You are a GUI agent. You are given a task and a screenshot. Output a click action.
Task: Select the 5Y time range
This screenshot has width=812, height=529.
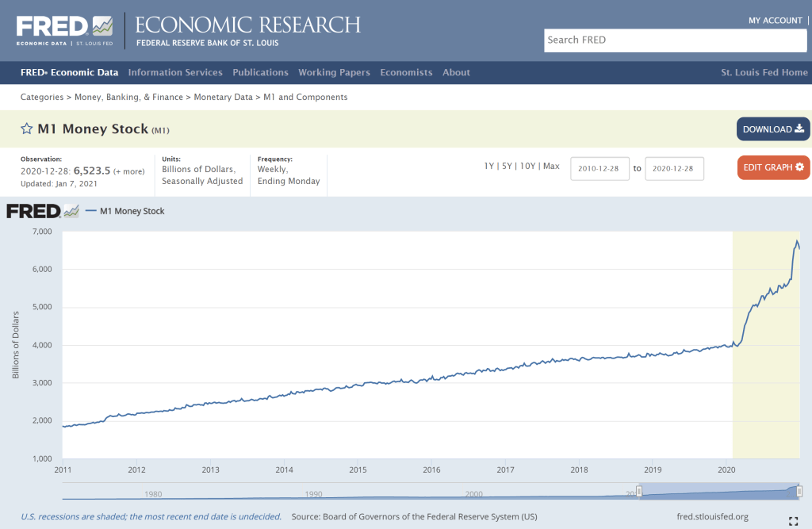pos(507,167)
